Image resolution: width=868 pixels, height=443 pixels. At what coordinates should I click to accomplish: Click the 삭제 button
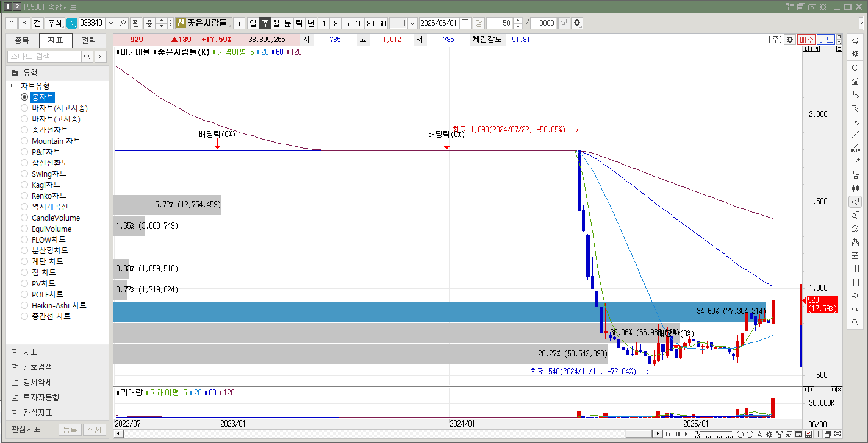point(93,430)
